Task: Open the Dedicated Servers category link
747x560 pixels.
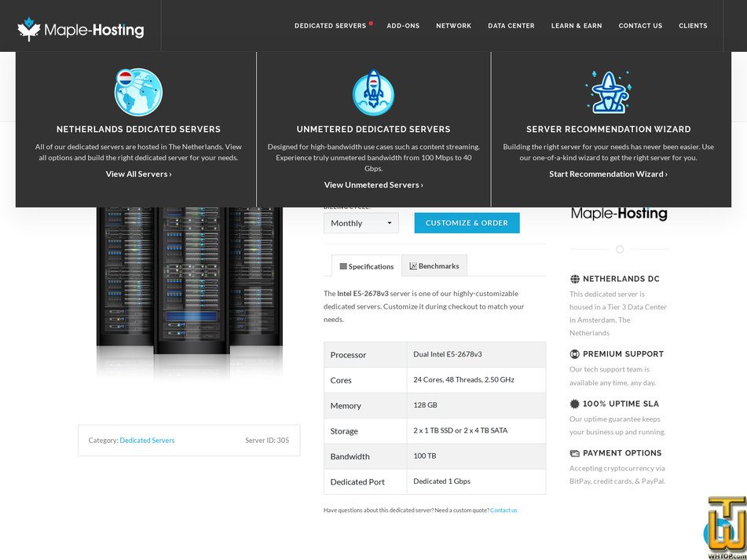Action: click(x=147, y=441)
